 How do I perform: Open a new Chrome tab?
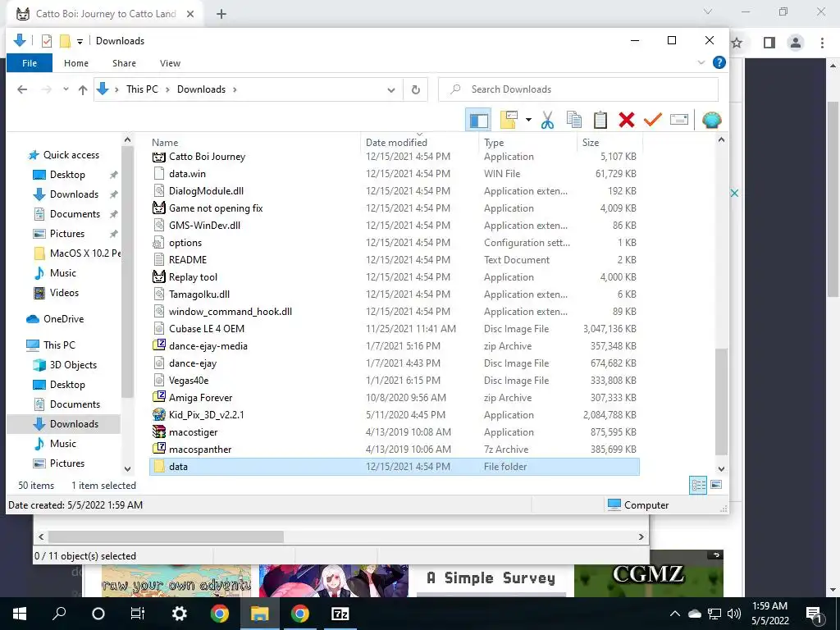[221, 14]
